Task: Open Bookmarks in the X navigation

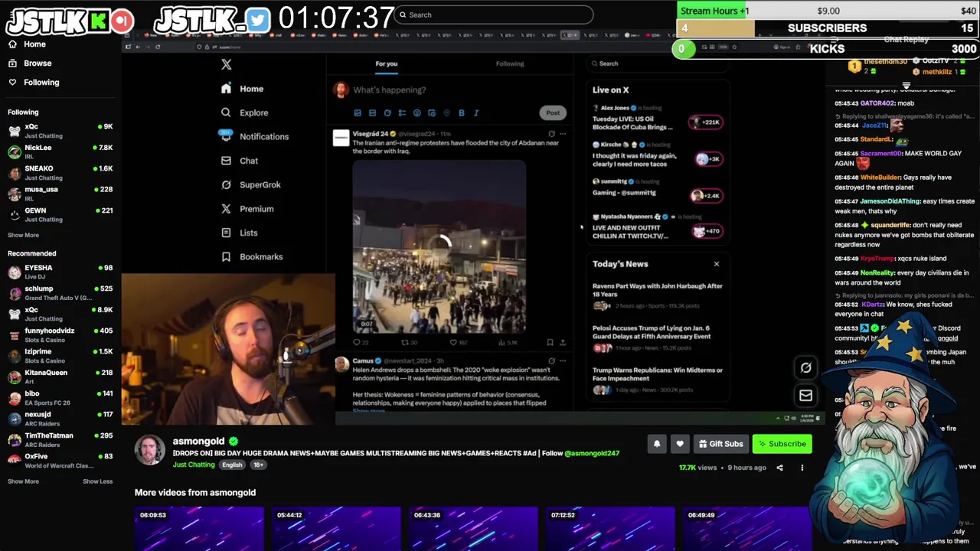Action: 252,256
